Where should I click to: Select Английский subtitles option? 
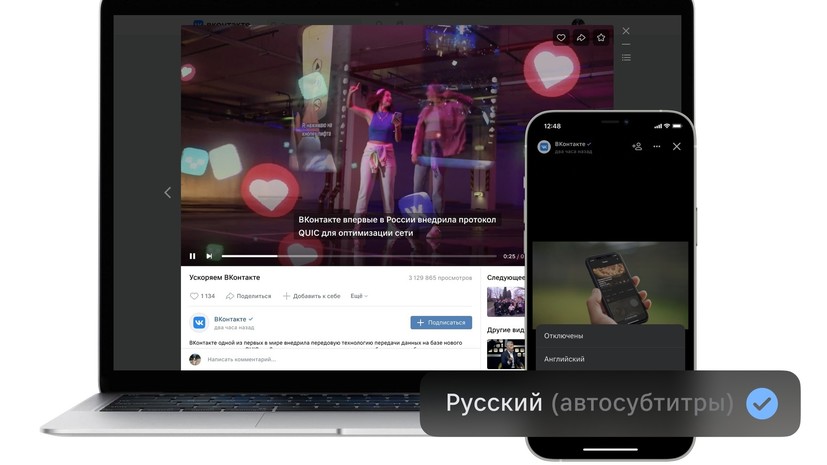[610, 359]
